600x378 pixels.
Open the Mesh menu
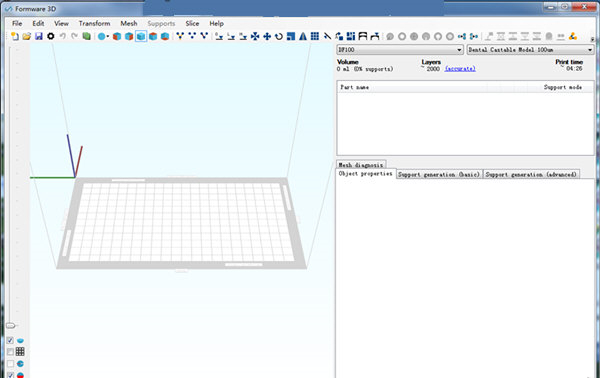click(x=129, y=23)
